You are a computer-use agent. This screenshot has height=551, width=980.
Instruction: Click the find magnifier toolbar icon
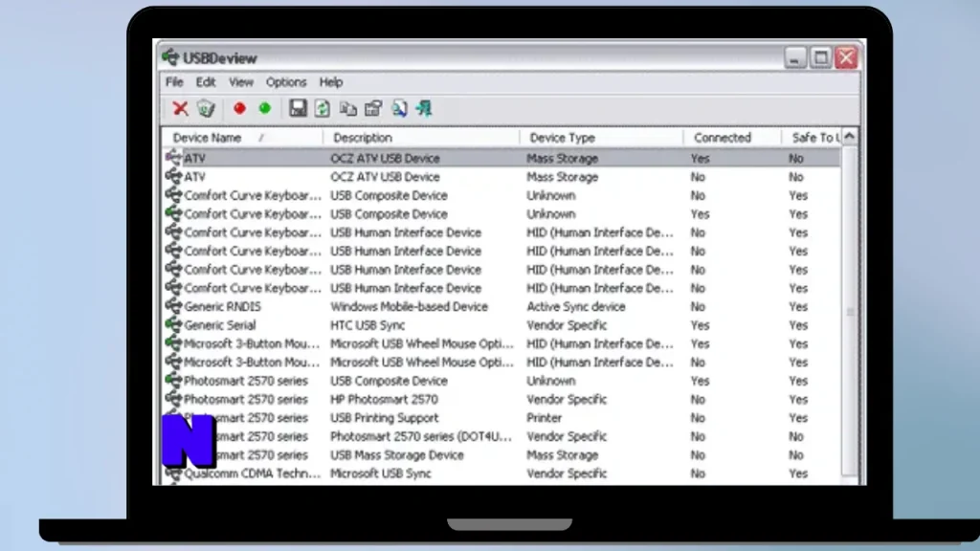coord(399,109)
